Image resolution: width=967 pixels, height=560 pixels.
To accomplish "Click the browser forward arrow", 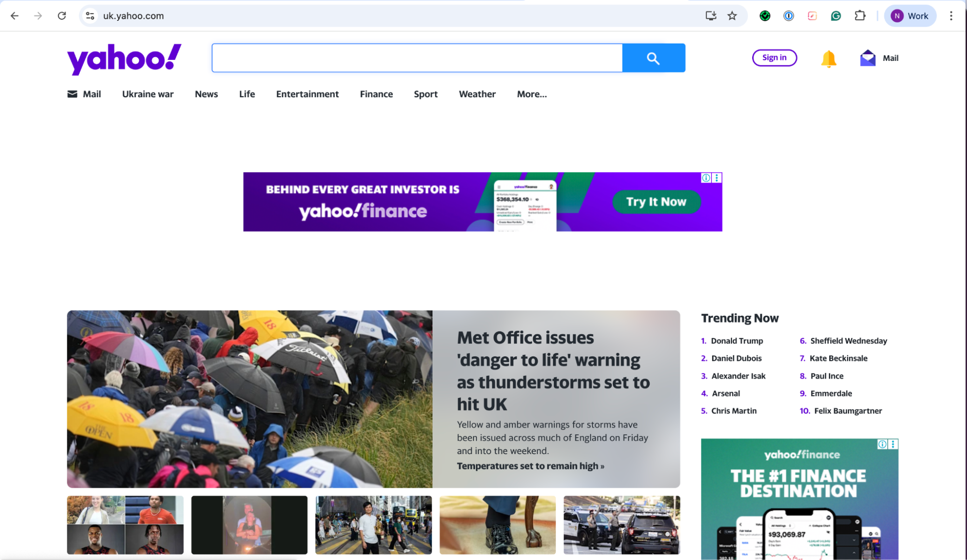I will (38, 16).
